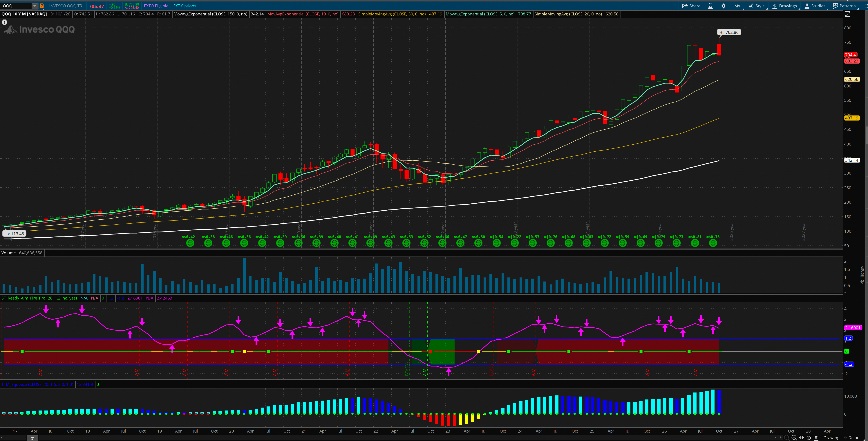Screen dimensions: 868x441
Task: Click the ≈$0.66 dividend dollar icon
Action: tap(442, 243)
